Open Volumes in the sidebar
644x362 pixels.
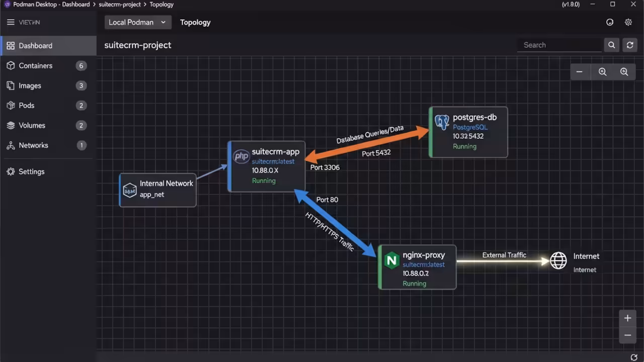[48, 125]
